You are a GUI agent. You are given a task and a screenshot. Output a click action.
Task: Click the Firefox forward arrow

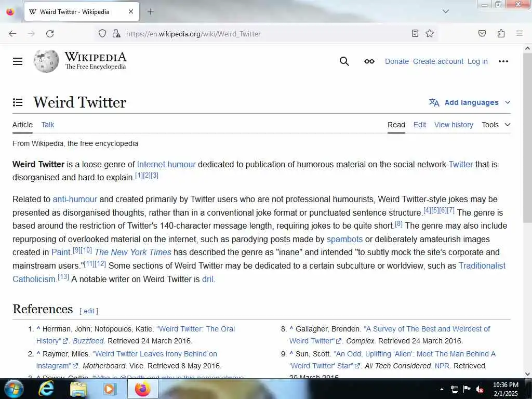click(31, 34)
